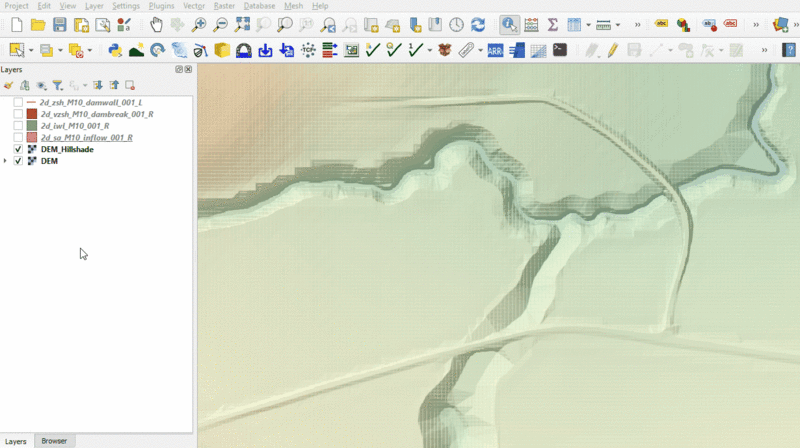This screenshot has width=800, height=448.
Task: Switch to the Browser tab
Action: [54, 441]
